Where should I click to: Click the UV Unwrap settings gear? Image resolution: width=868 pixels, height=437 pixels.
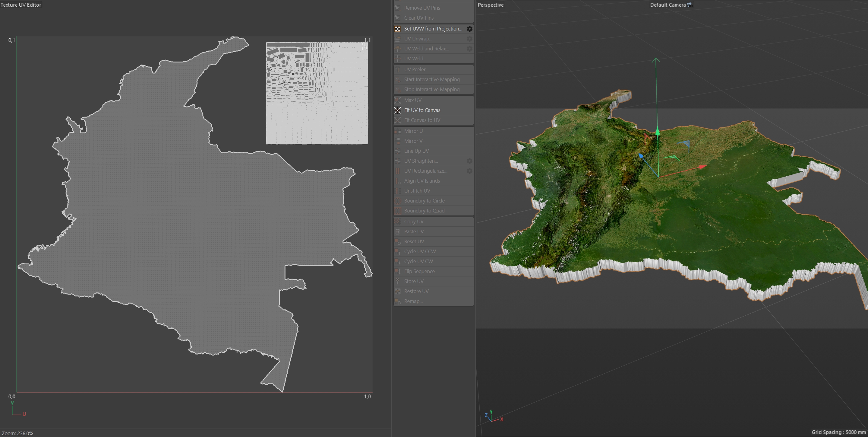click(x=469, y=39)
